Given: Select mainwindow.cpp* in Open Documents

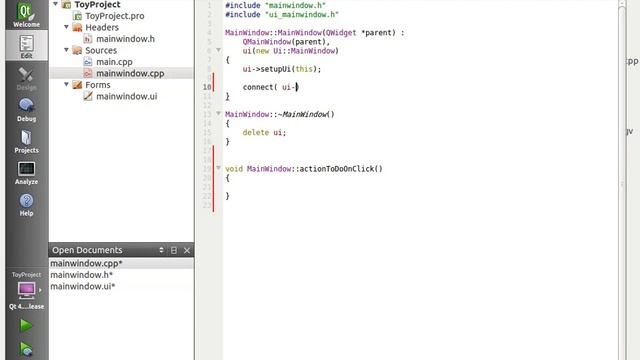Looking at the screenshot, I should pyautogui.click(x=121, y=263).
